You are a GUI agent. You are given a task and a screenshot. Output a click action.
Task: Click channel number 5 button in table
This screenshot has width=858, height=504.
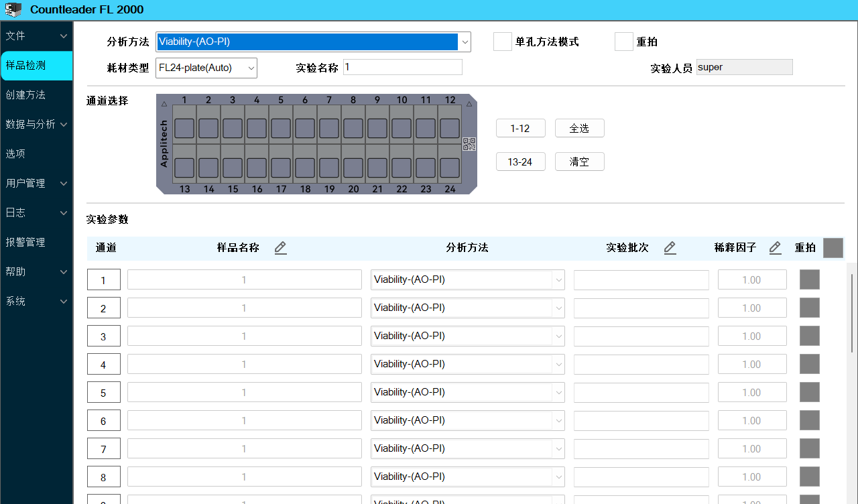(x=104, y=393)
